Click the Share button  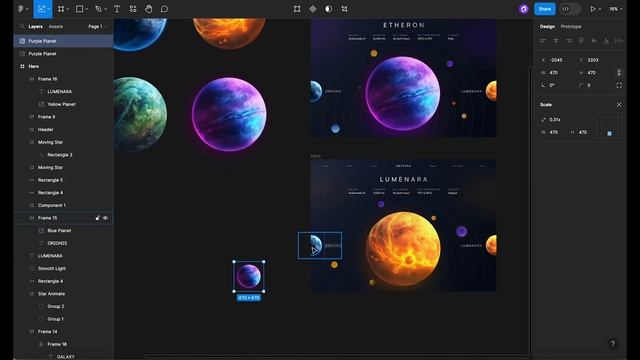544,9
